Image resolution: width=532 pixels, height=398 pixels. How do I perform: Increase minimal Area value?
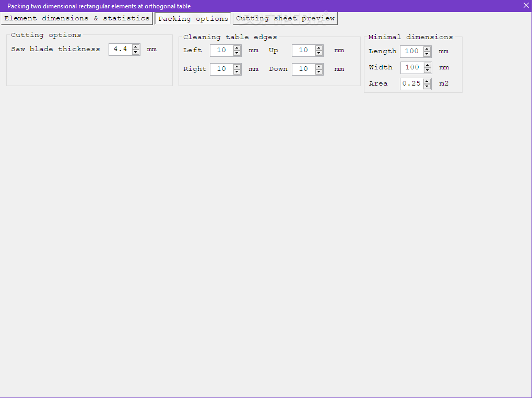(x=427, y=81)
